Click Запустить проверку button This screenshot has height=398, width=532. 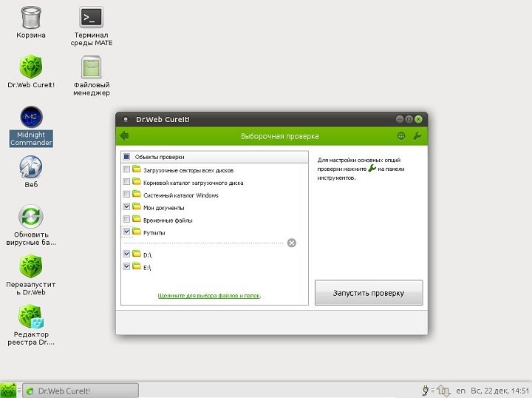coord(369,293)
